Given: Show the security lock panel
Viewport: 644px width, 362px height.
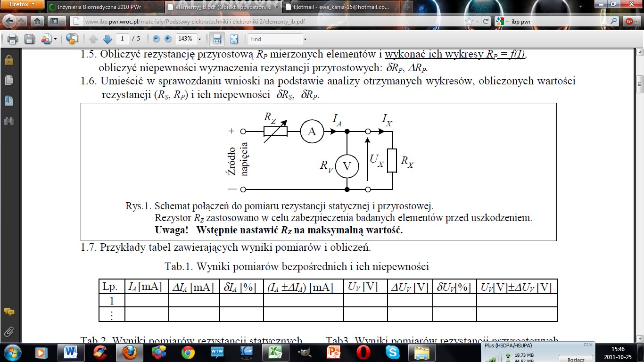Looking at the screenshot, I should [x=9, y=60].
